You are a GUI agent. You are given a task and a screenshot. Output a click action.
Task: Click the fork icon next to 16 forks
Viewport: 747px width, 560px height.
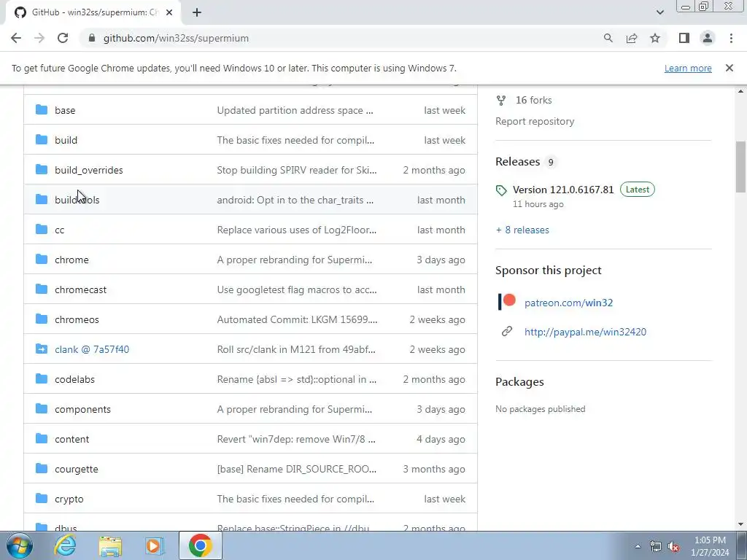tap(500, 101)
